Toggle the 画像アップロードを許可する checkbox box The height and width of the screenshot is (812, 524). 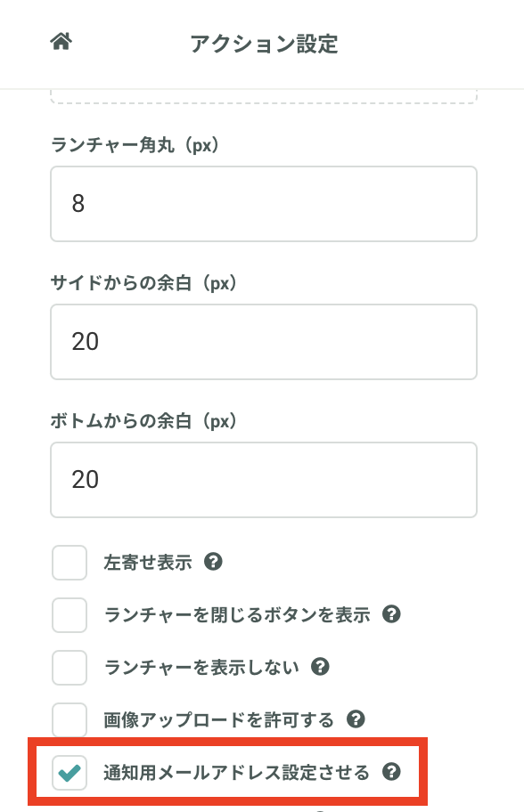click(x=70, y=719)
